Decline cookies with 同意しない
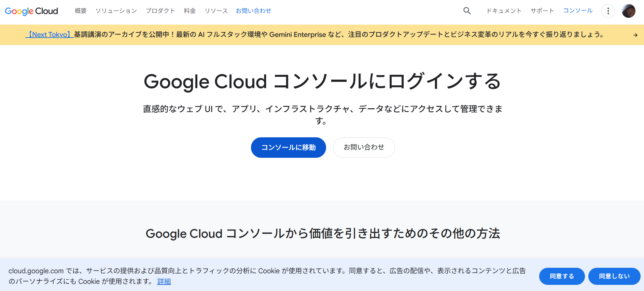The width and height of the screenshot is (644, 291). (x=614, y=276)
